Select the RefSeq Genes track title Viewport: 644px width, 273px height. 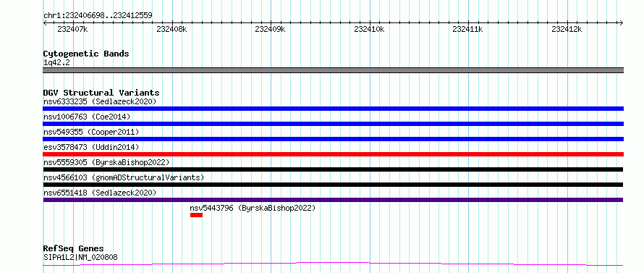point(74,249)
